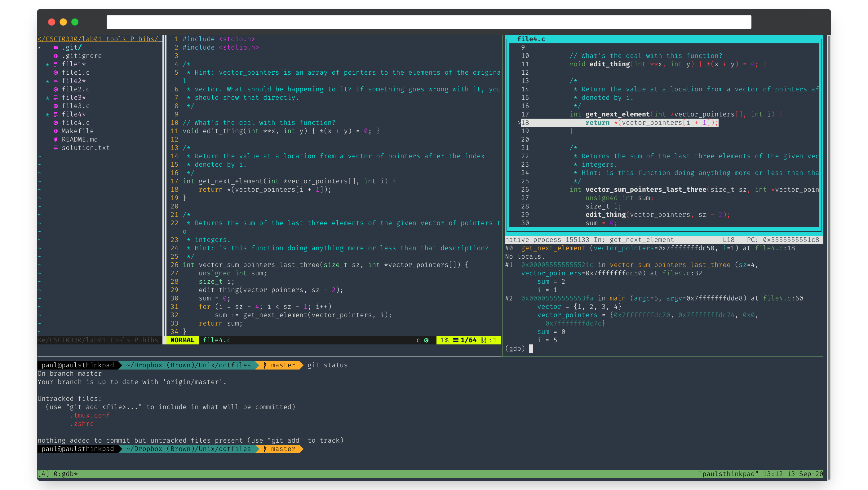The image size is (868, 490).
Task: Click the star marker next to file3*
Action: (x=47, y=98)
